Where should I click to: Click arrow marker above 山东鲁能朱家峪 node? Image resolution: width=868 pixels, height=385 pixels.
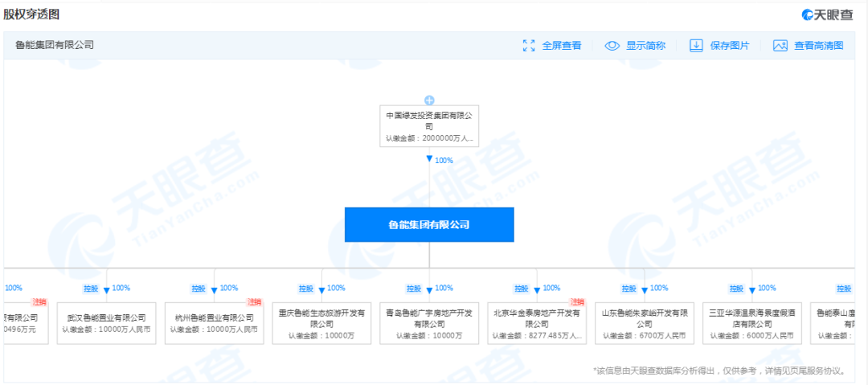(x=645, y=290)
